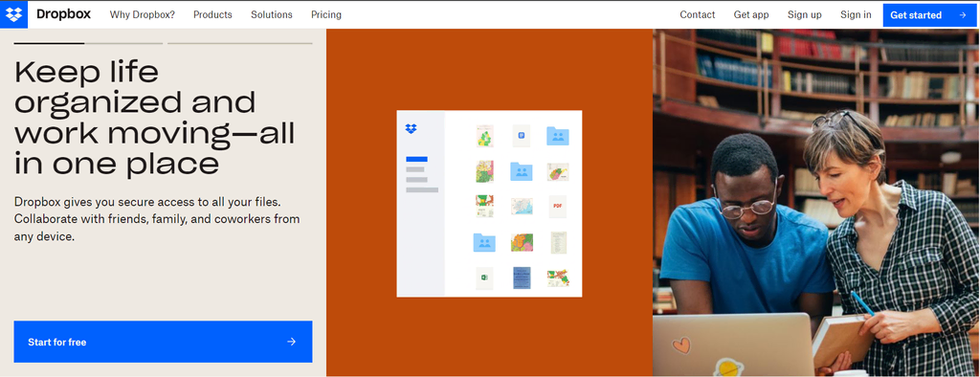Click the Dropbox logo icon in header

coord(13,14)
